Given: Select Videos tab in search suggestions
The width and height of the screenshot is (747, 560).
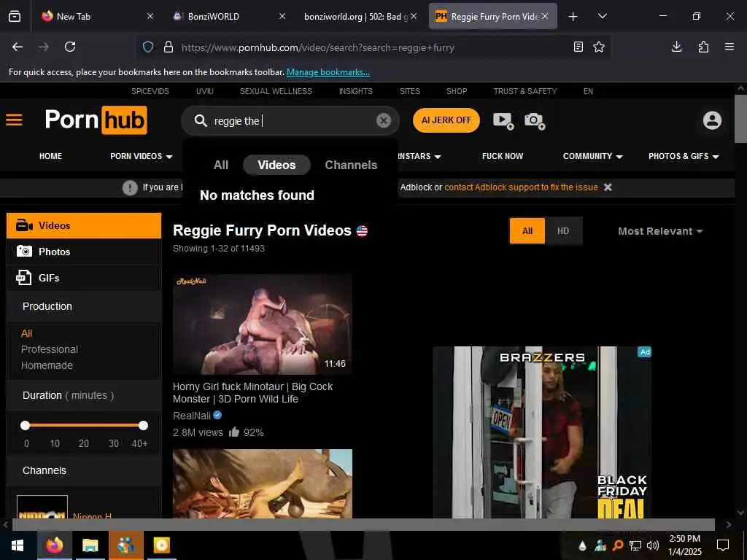Looking at the screenshot, I should (276, 165).
